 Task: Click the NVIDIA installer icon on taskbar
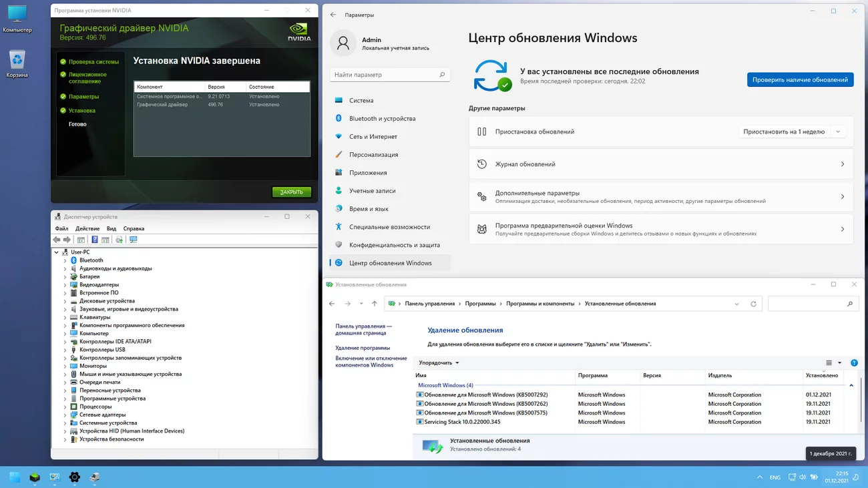point(35,477)
